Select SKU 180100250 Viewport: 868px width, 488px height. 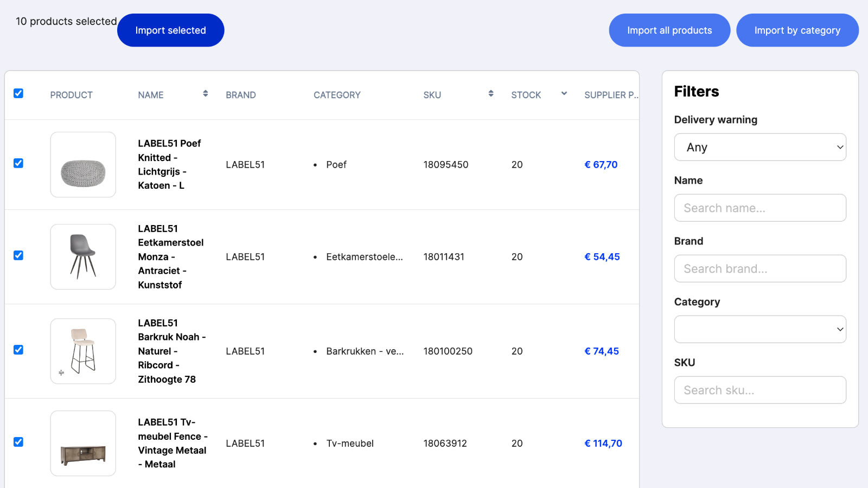click(x=448, y=351)
